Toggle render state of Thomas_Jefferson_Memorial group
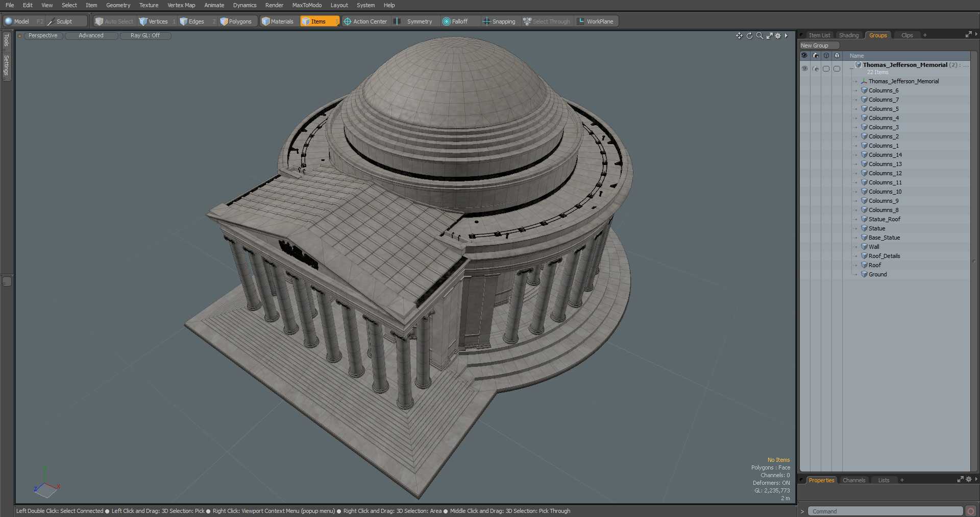The image size is (980, 517). pos(815,68)
